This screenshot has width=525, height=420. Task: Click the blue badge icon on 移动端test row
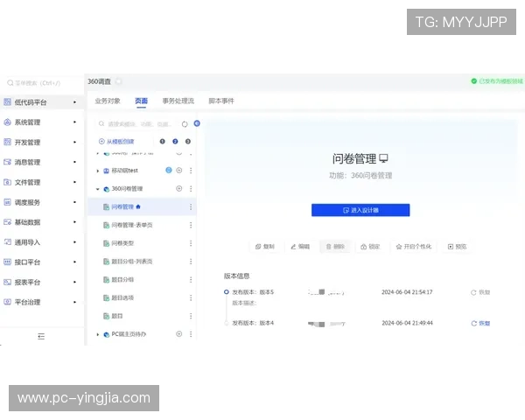point(169,170)
